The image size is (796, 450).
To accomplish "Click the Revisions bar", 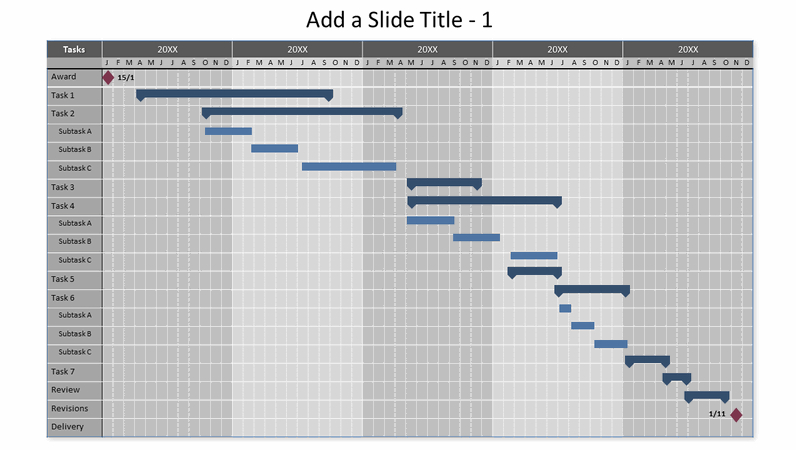I will tap(707, 397).
